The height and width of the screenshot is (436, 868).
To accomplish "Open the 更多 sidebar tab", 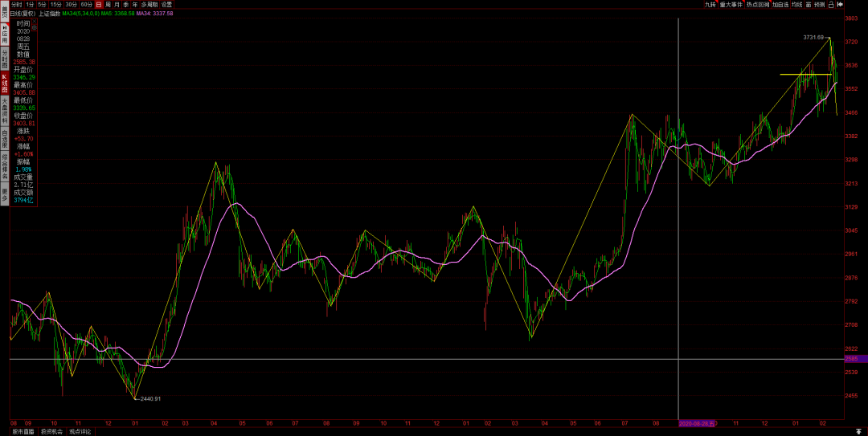I will pos(5,194).
